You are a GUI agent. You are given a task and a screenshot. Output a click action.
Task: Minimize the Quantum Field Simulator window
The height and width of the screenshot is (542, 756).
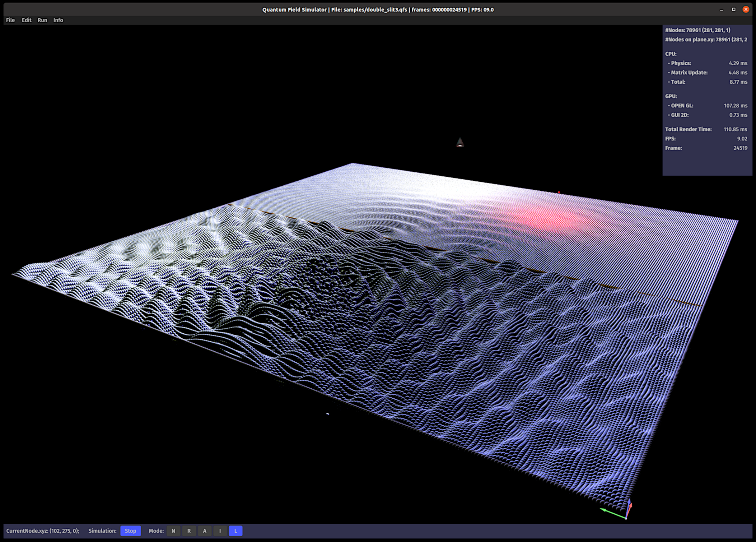coord(722,10)
